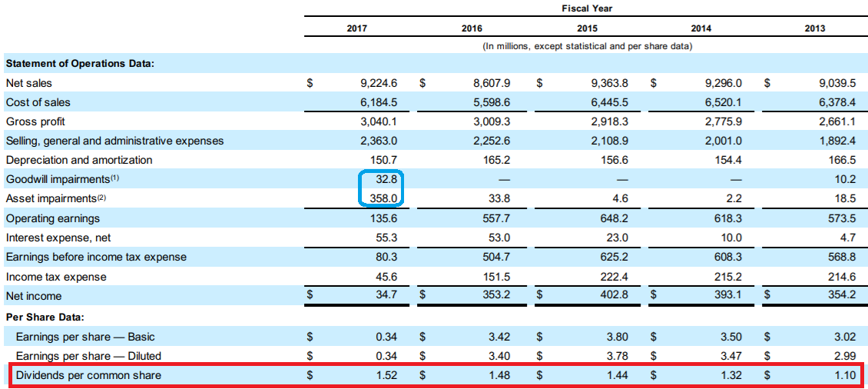The width and height of the screenshot is (868, 389).
Task: Click the 2017 fiscal year column header
Action: (357, 28)
